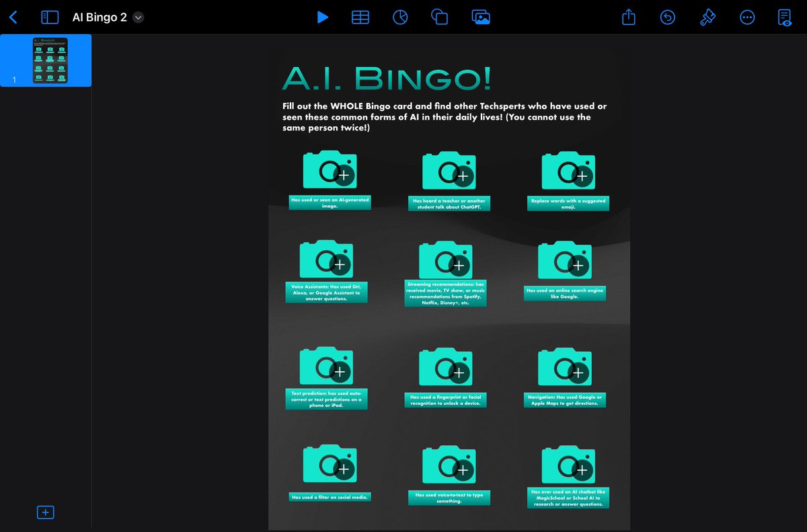807x532 pixels.
Task: Open the Share export menu
Action: (x=628, y=17)
